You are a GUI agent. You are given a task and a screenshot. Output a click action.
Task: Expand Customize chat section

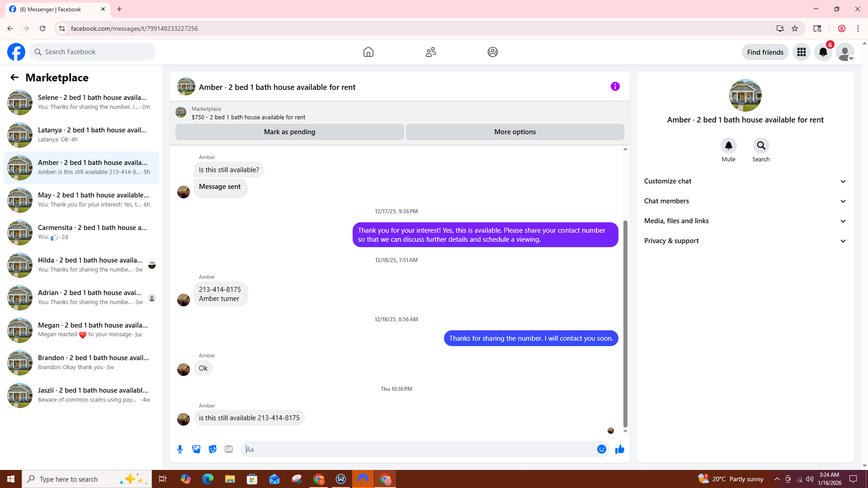click(745, 181)
